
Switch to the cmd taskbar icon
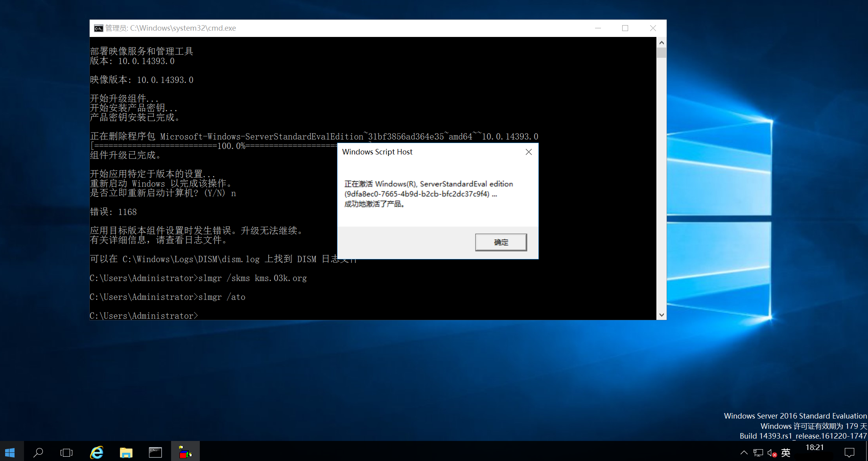click(155, 452)
